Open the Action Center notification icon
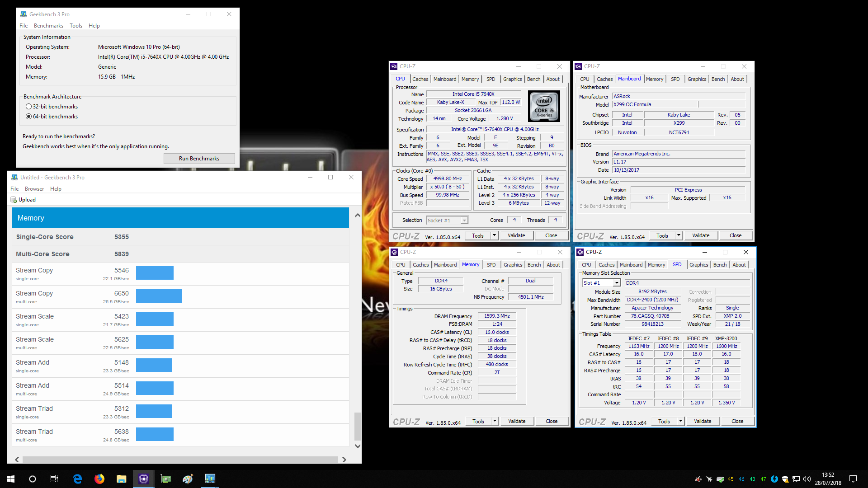This screenshot has width=868, height=488. [853, 479]
